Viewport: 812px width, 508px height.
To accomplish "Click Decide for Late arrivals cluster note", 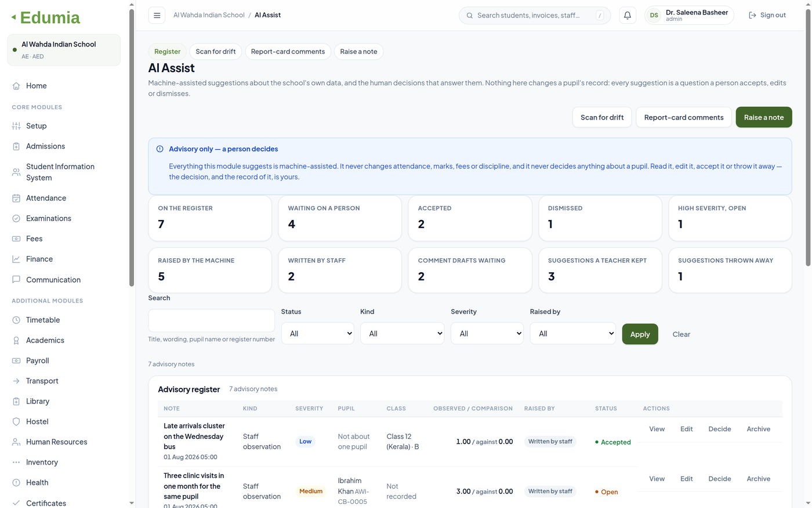I will 720,429.
